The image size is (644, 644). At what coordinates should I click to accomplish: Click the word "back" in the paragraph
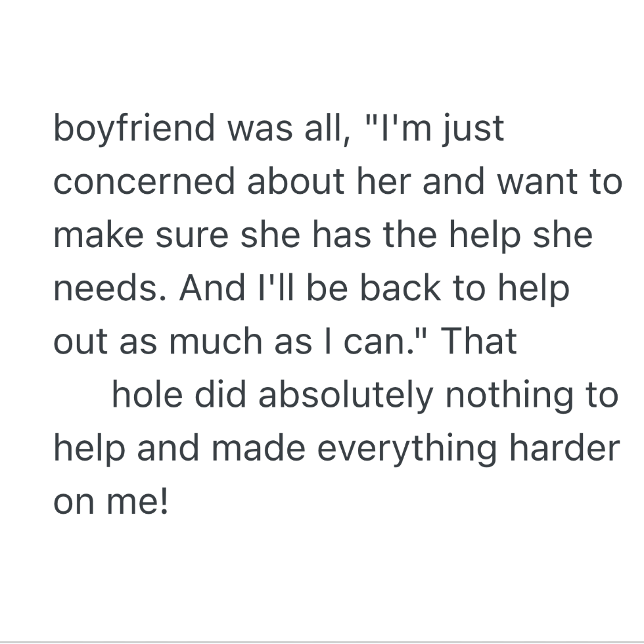click(x=400, y=288)
